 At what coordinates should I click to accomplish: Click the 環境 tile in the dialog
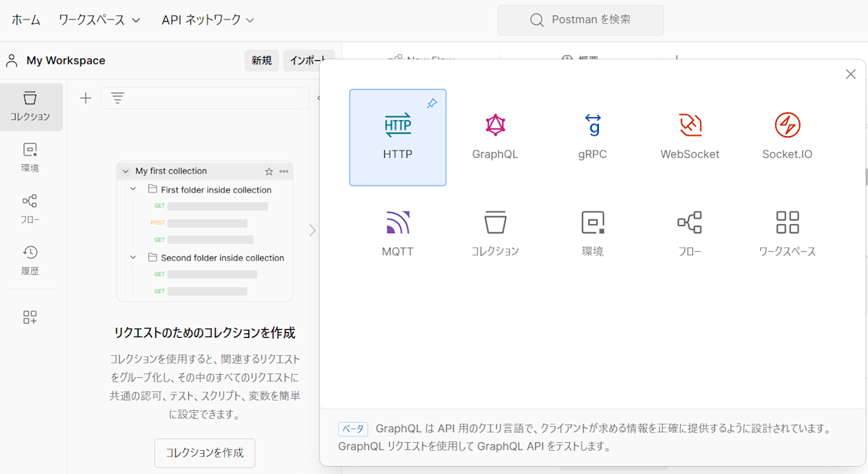593,234
